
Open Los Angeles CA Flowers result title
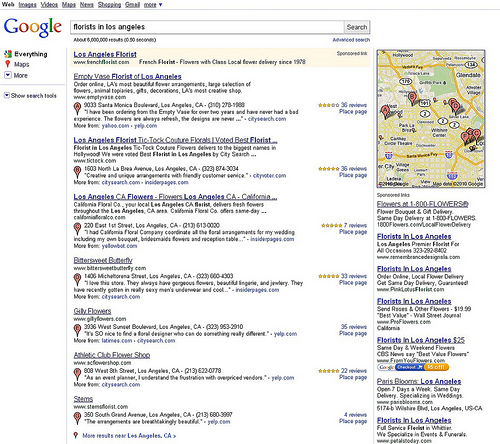click(175, 196)
